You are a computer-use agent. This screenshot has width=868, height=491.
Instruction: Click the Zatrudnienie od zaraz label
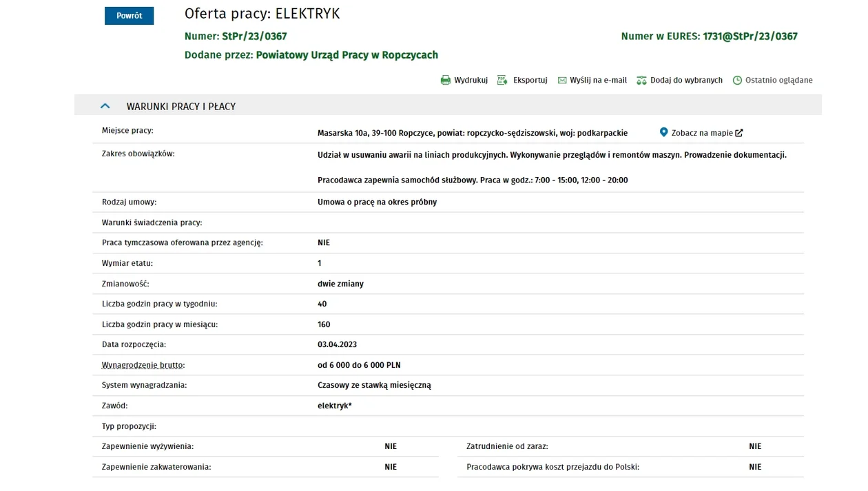[x=508, y=446]
